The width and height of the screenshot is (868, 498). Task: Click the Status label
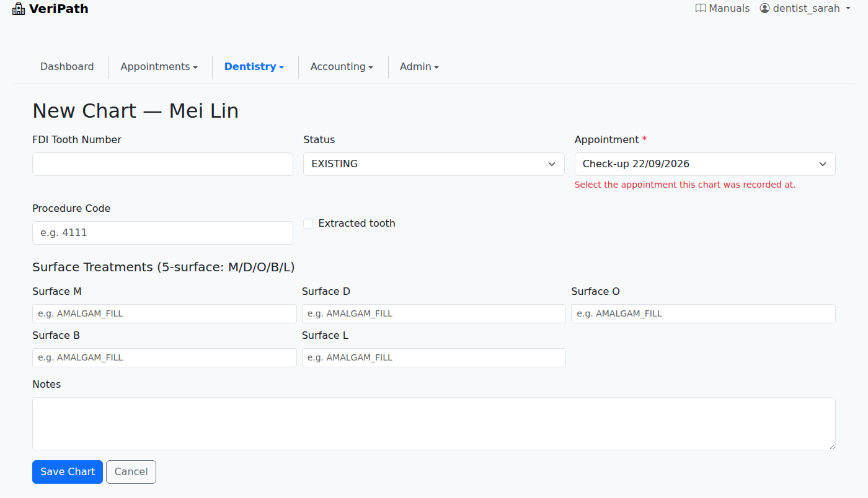(x=319, y=140)
